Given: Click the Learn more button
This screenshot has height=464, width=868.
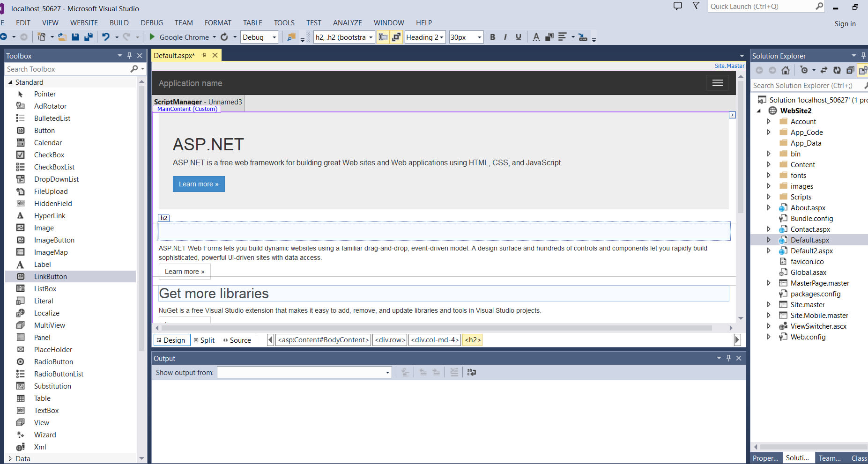Looking at the screenshot, I should (x=199, y=184).
